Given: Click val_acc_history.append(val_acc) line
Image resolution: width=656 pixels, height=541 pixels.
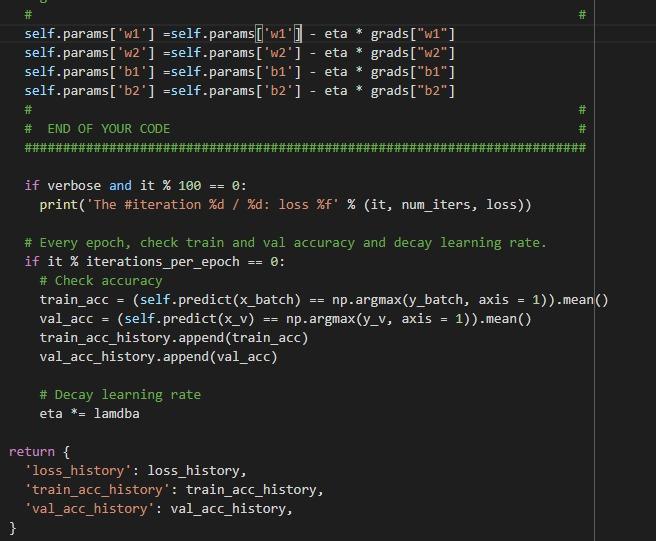Looking at the screenshot, I should 158,357.
